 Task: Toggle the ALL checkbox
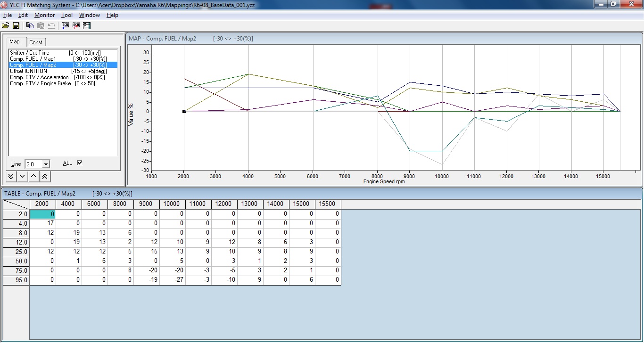(80, 163)
